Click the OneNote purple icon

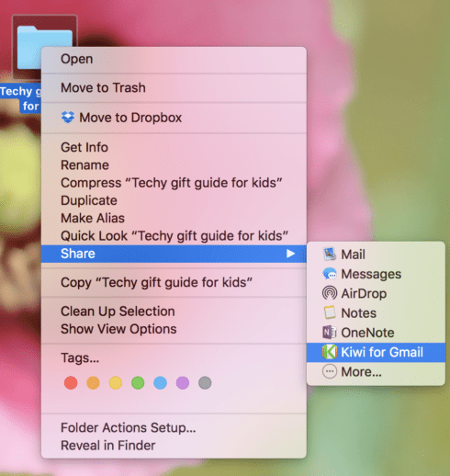(x=330, y=333)
